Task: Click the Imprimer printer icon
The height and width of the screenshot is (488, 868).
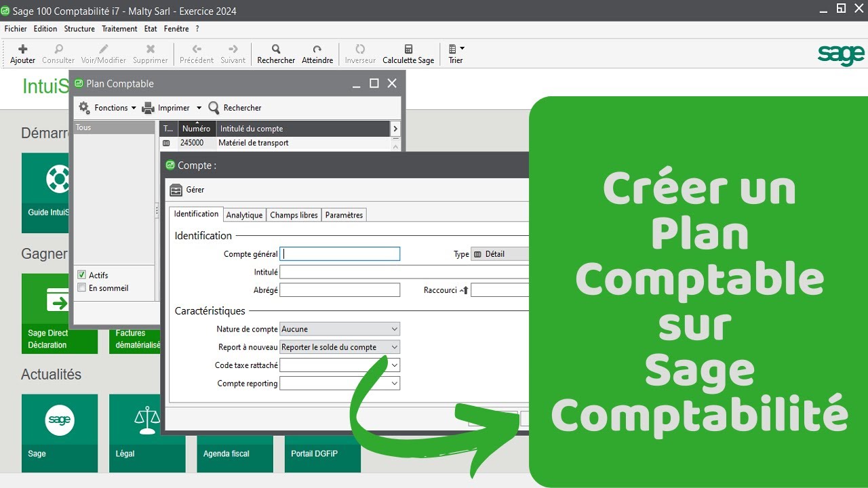Action: 149,108
